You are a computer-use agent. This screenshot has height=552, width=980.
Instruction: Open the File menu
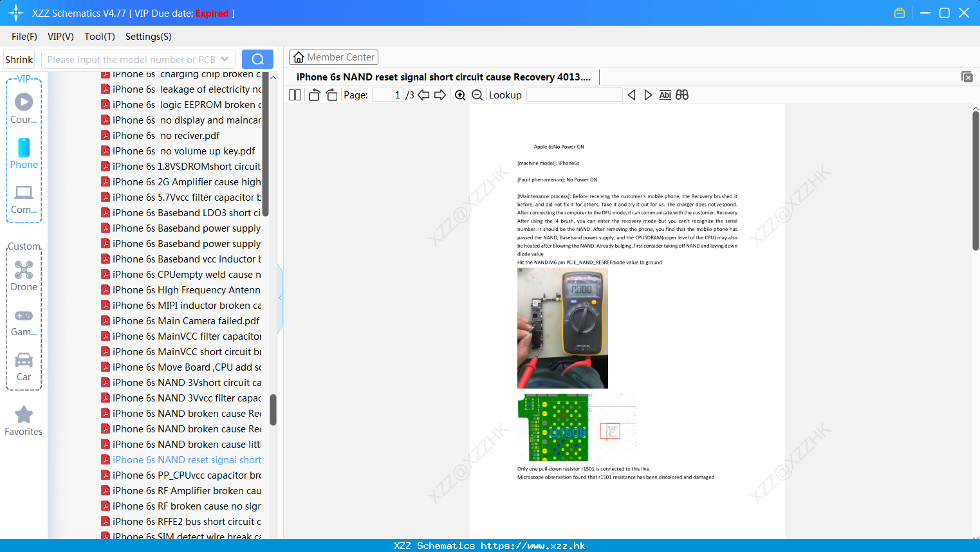(x=24, y=37)
